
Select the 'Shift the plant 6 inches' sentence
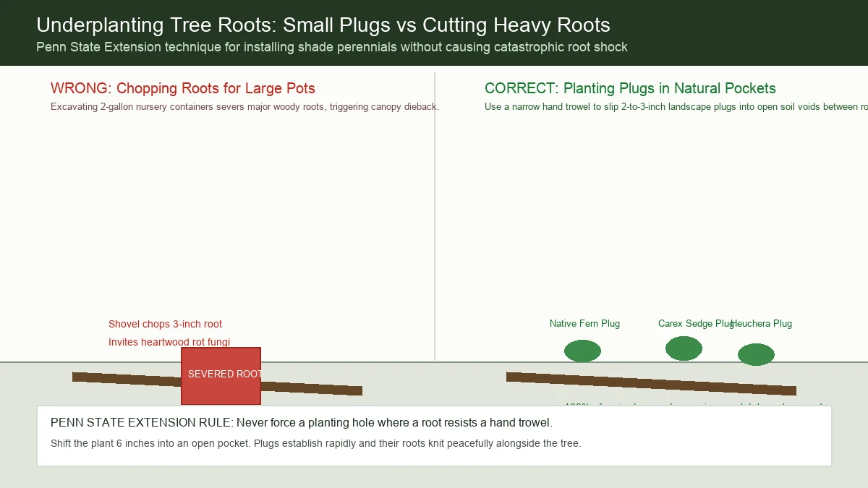coord(316,443)
